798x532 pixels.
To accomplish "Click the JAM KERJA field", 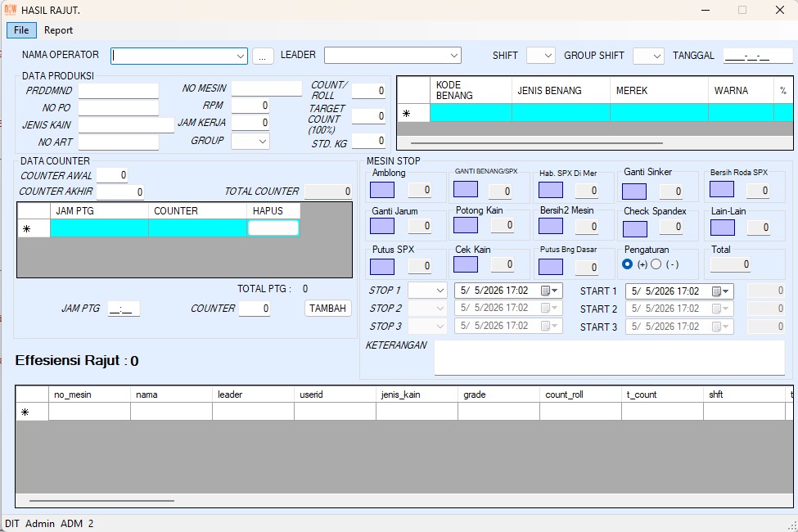I will pos(250,123).
